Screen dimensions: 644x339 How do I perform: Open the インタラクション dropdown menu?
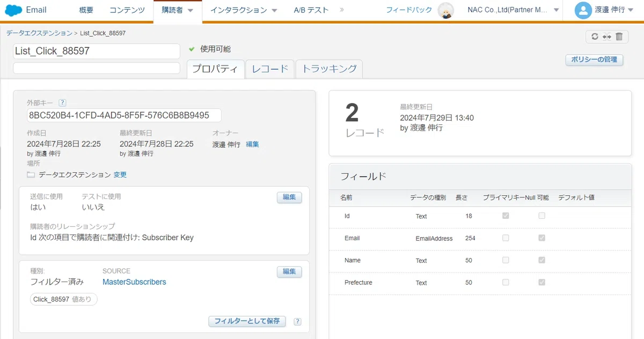pos(244,10)
